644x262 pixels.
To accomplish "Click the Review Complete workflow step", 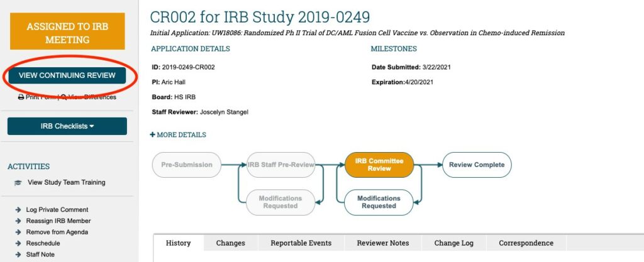I will [477, 165].
